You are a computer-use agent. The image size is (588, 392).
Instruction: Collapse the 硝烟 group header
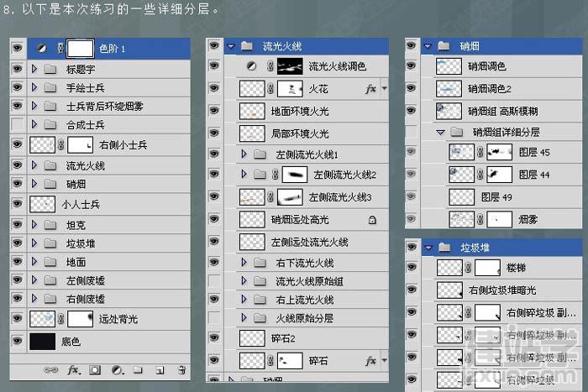tap(428, 46)
